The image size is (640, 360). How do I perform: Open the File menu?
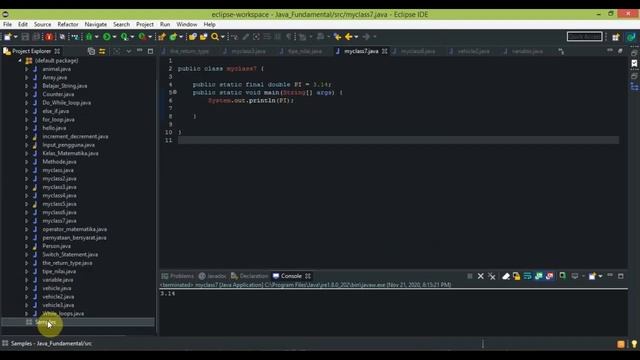pos(7,24)
